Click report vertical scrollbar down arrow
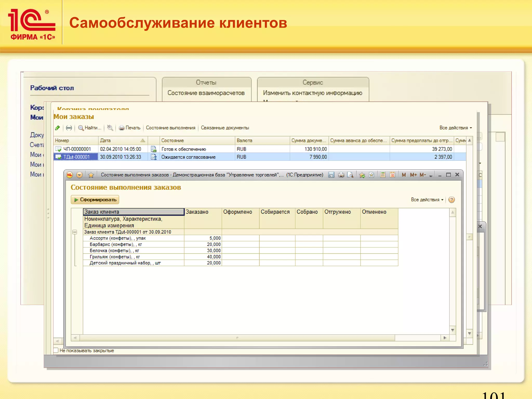 point(453,330)
